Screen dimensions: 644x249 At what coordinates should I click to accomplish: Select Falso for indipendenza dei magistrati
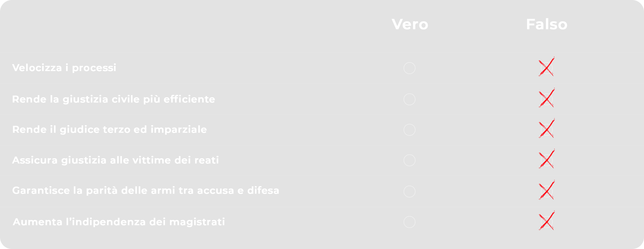546,222
